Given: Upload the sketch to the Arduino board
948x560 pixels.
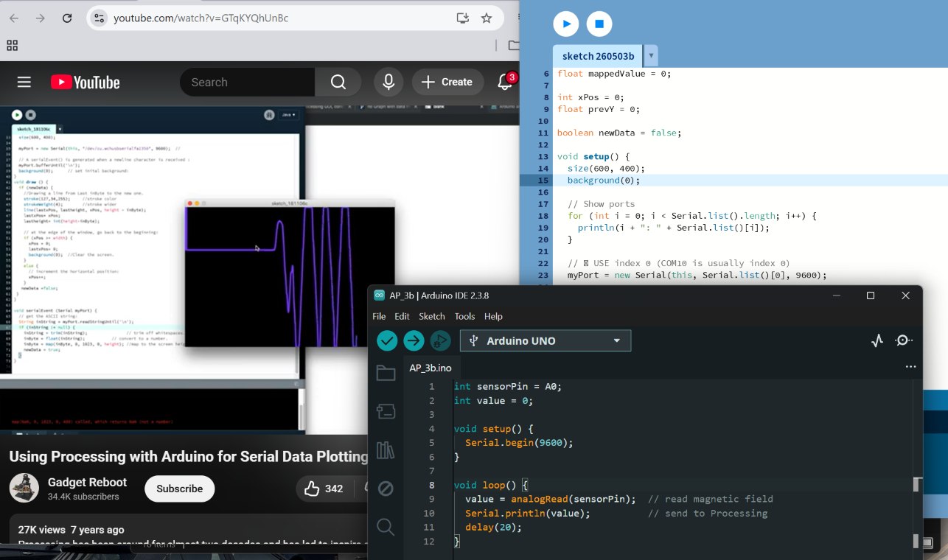Looking at the screenshot, I should [x=414, y=340].
